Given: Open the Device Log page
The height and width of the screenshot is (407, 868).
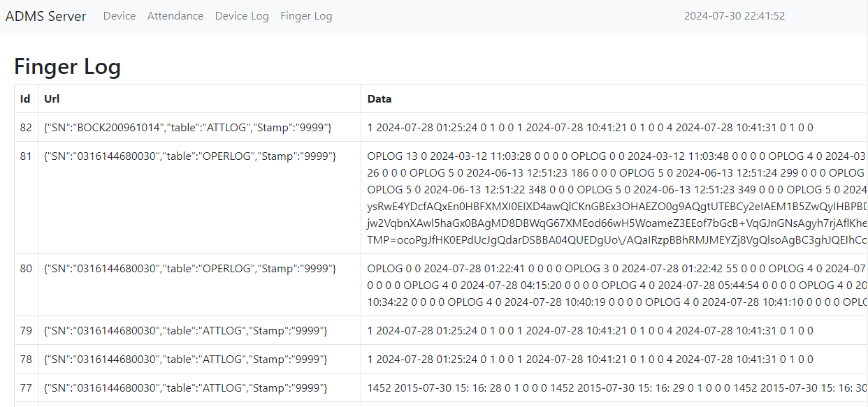Looking at the screenshot, I should click(242, 16).
